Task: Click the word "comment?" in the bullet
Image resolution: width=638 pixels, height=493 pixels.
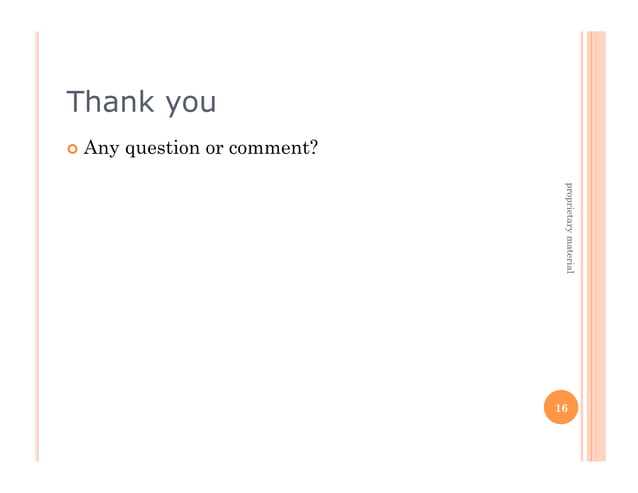Action: [273, 148]
